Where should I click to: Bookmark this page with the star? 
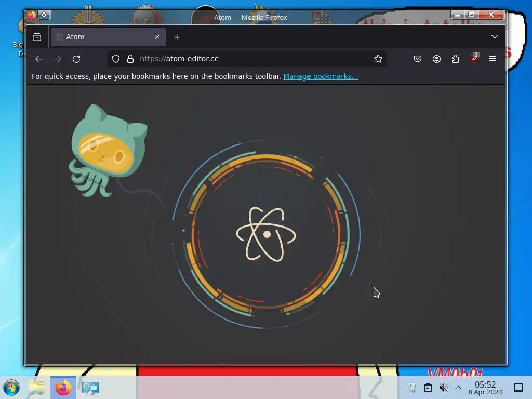[x=378, y=59]
